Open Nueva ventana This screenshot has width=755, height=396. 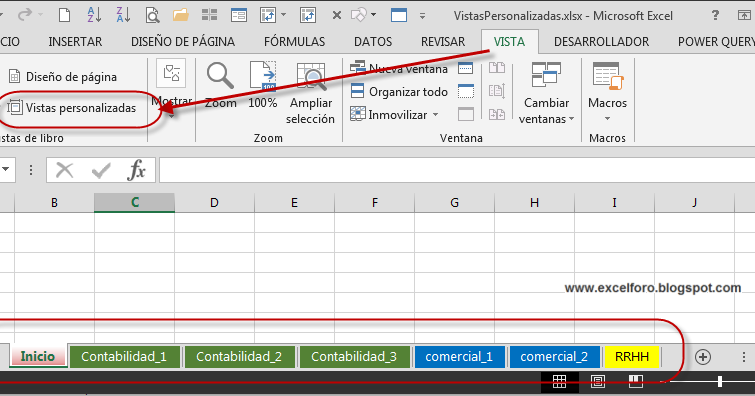399,68
